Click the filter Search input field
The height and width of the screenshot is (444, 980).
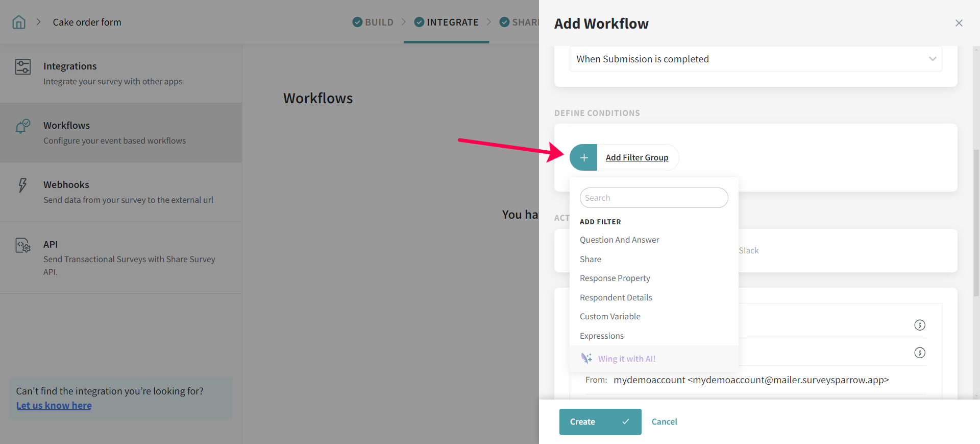pyautogui.click(x=653, y=198)
